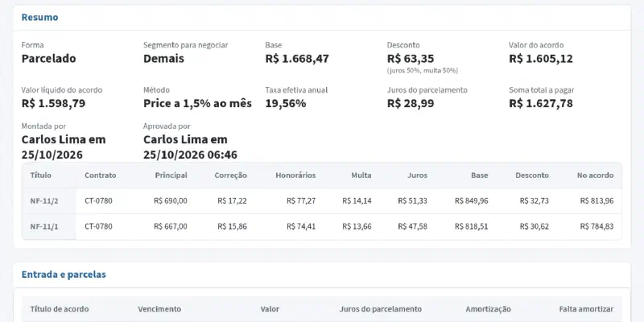Click the Resumo section heading
This screenshot has width=644, height=322.
click(x=39, y=17)
